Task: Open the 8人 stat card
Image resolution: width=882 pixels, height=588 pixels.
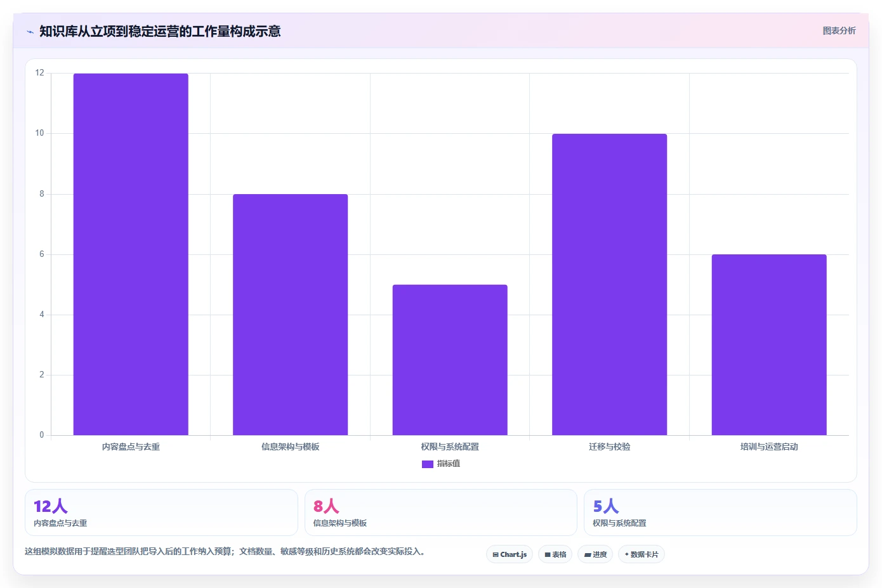Action: 441,513
